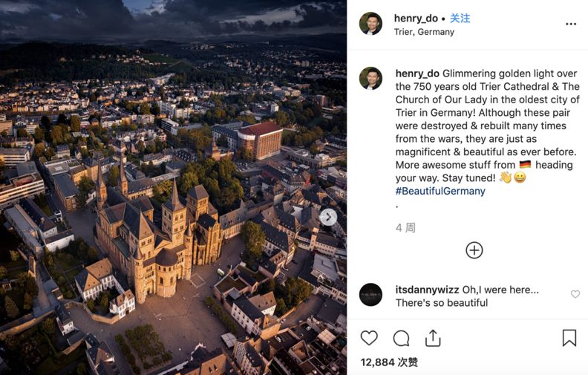Viewport: 588px width, 375px height.
Task: Follow henry_do with the 关注 button
Action: 460,18
